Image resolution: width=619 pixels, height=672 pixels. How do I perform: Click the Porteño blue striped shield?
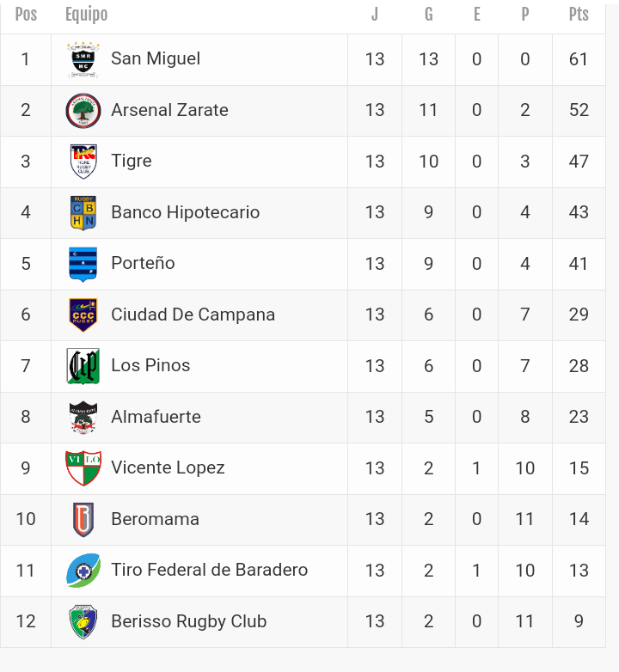83,264
